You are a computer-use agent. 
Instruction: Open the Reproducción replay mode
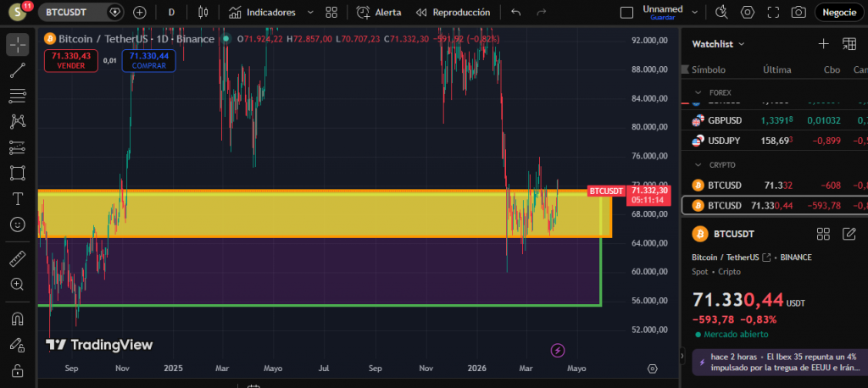453,12
